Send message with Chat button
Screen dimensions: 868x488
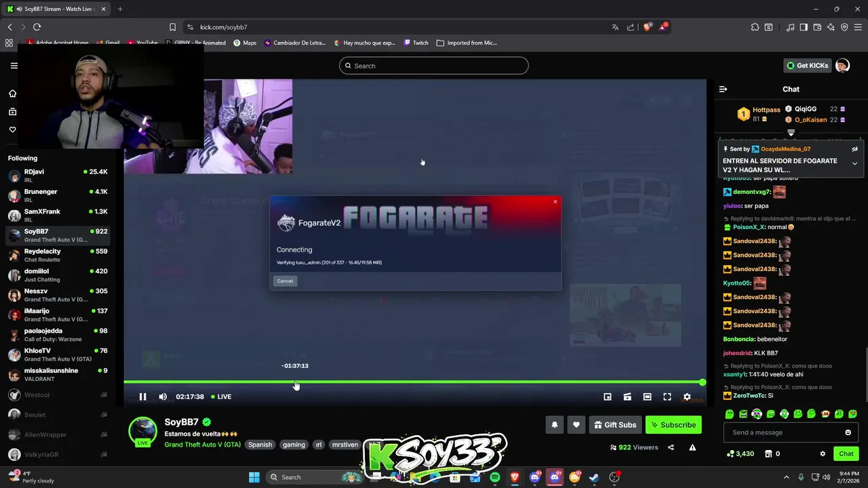[x=846, y=453]
